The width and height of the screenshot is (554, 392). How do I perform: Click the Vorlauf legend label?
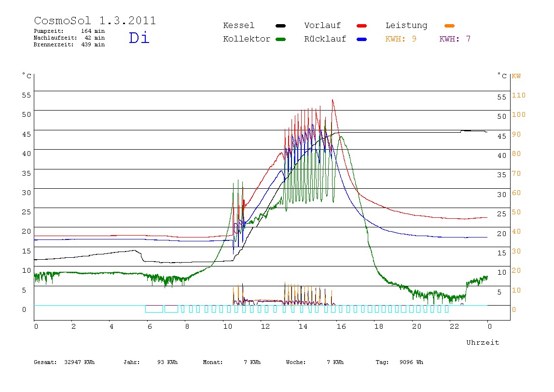322,26
